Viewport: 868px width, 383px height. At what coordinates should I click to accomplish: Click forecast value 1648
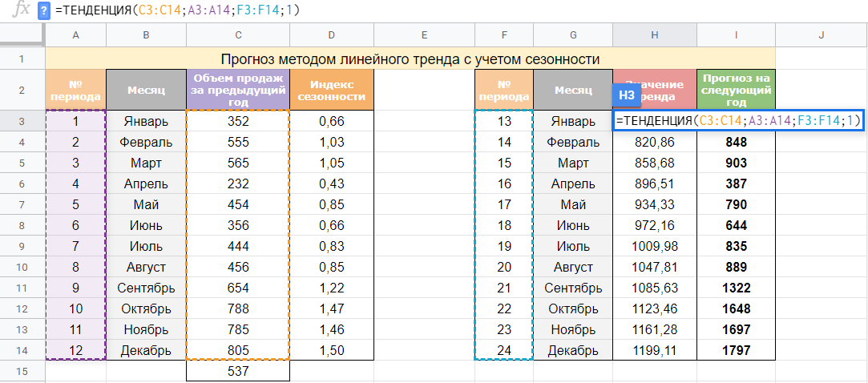click(x=737, y=308)
